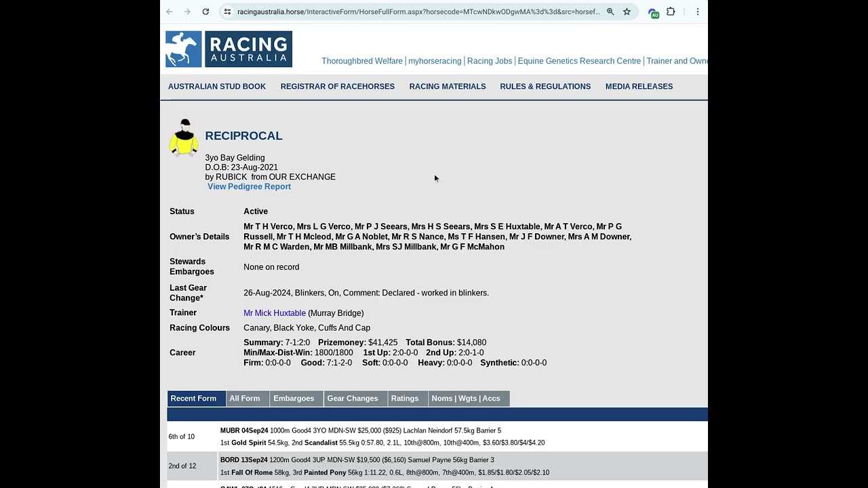The image size is (868, 488).
Task: Click the yellow and black jockey silks image
Action: [x=184, y=138]
